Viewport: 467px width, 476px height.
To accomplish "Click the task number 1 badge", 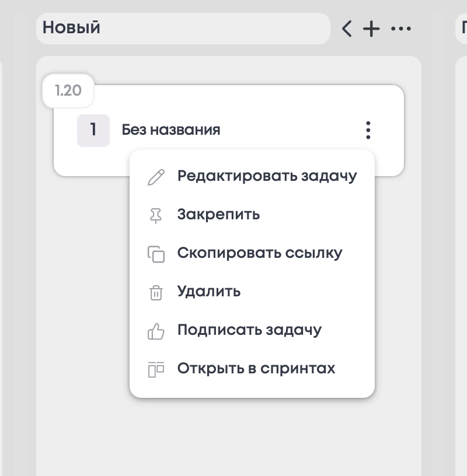I will [x=93, y=130].
